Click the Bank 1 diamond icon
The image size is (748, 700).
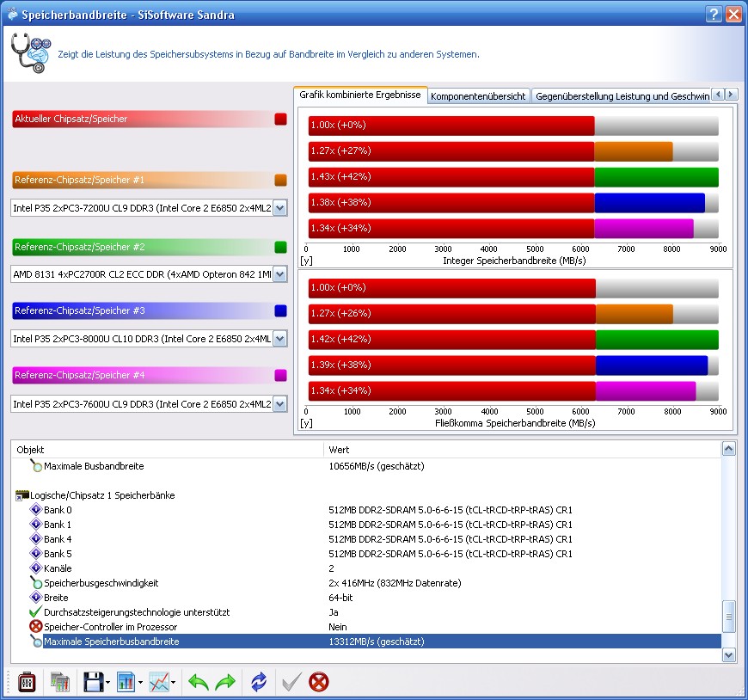coord(36,524)
